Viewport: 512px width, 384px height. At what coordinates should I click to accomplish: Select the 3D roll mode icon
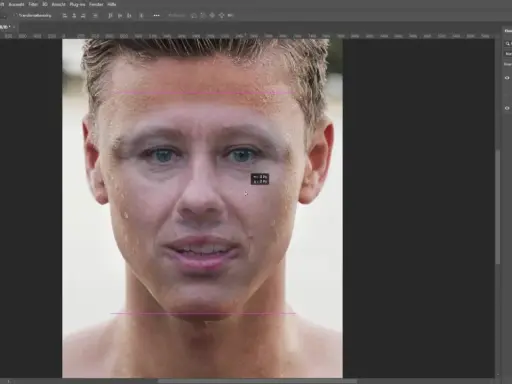(x=203, y=16)
